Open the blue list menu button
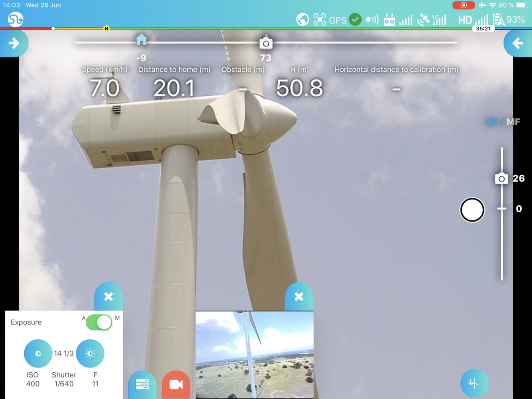The width and height of the screenshot is (532, 399). 142,385
